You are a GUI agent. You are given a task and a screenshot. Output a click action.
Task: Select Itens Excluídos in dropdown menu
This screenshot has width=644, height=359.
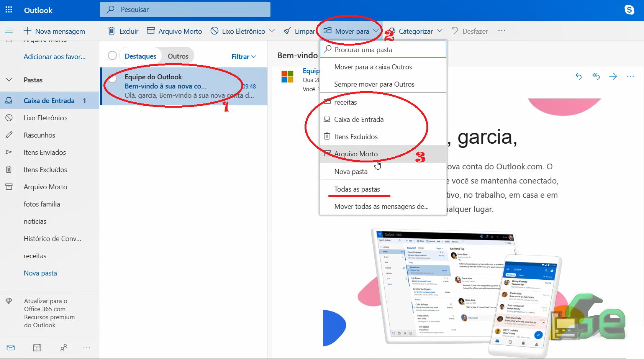[383, 137]
